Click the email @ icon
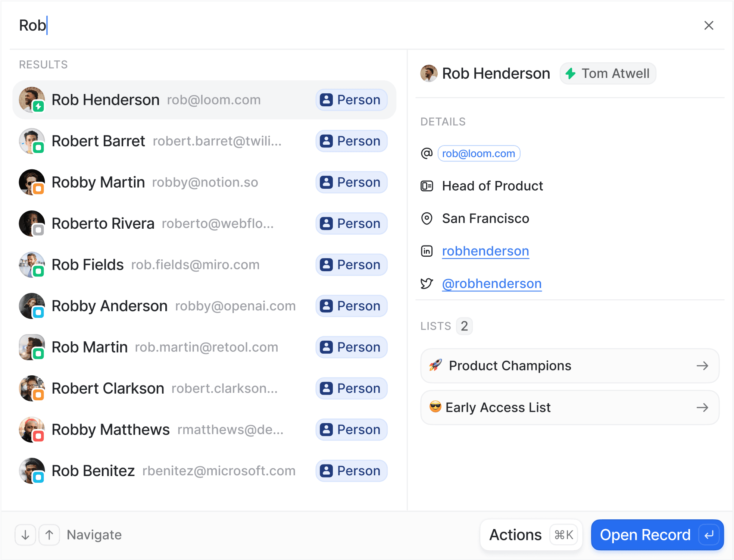734x560 pixels. (427, 153)
